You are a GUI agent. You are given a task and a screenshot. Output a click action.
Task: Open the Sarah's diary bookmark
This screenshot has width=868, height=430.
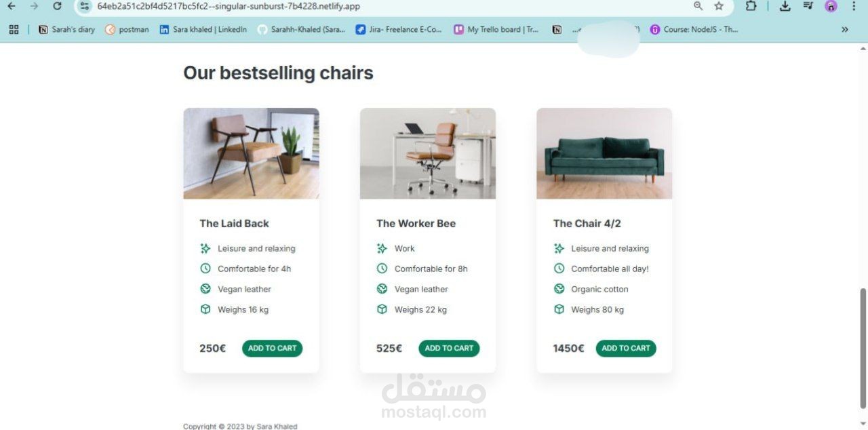[x=66, y=29]
